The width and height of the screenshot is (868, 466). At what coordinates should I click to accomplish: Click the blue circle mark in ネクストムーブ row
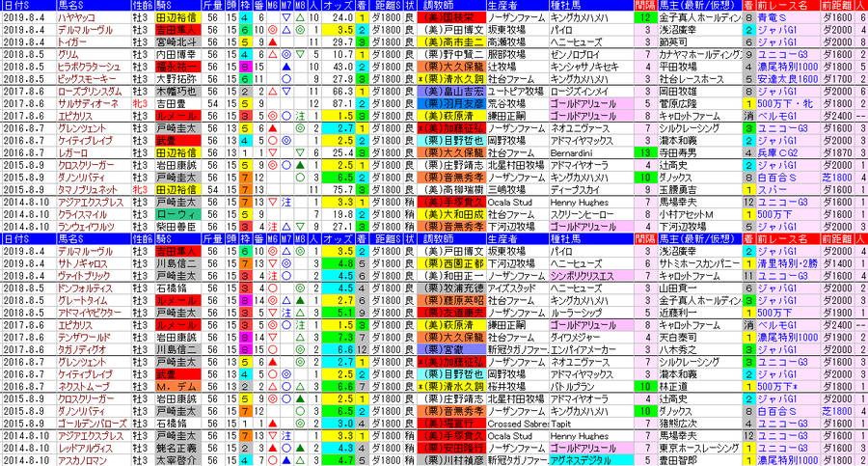click(x=286, y=387)
